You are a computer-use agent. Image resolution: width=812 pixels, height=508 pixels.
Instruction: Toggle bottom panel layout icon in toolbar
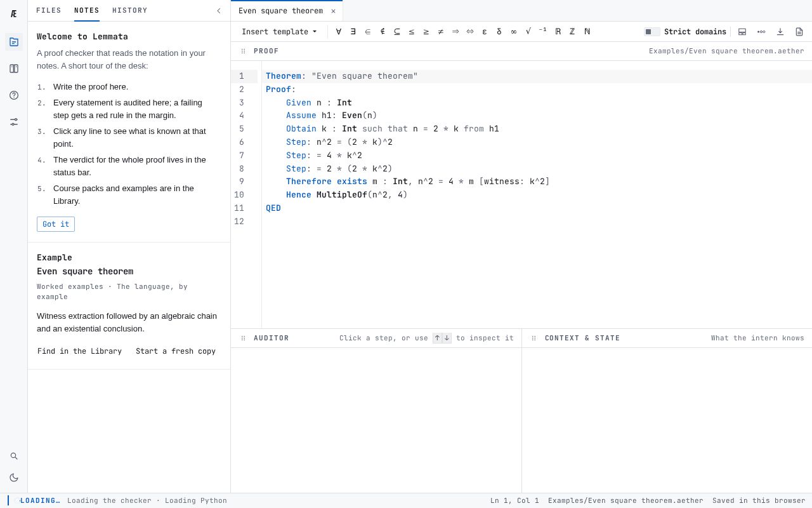point(742,32)
